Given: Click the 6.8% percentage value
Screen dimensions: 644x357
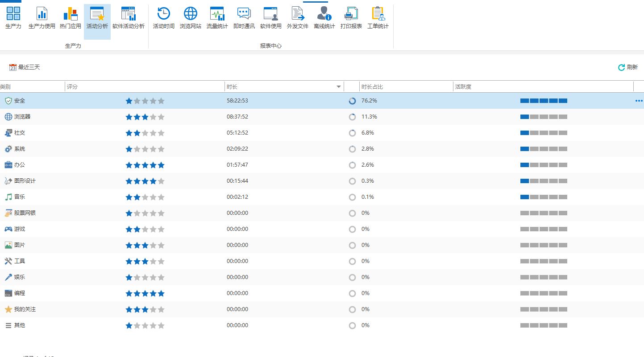Looking at the screenshot, I should pos(368,133).
